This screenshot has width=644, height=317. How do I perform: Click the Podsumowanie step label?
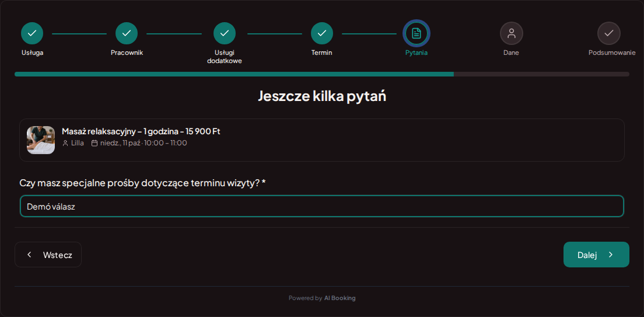pos(612,53)
